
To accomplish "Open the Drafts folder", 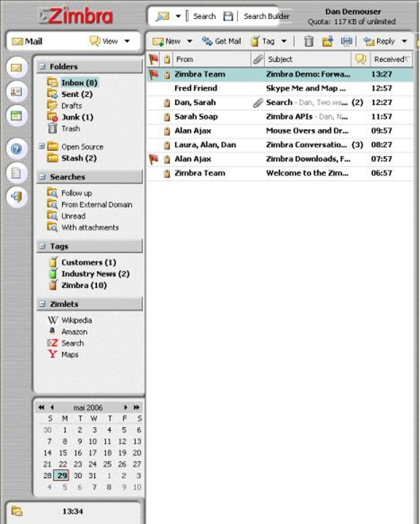I will 65,105.
